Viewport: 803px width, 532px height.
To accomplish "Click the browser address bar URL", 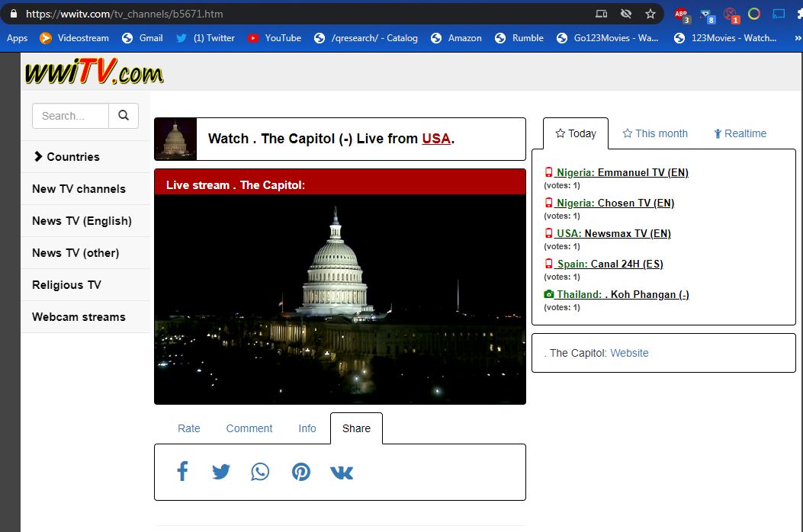I will [x=124, y=14].
